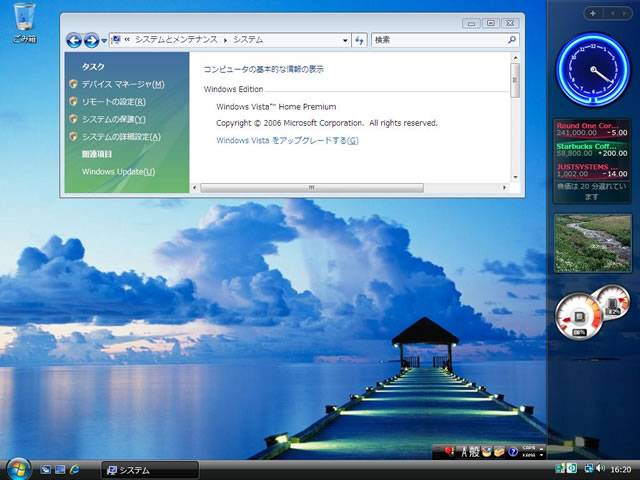Open the Recycle Bin desktop icon

pyautogui.click(x=22, y=20)
